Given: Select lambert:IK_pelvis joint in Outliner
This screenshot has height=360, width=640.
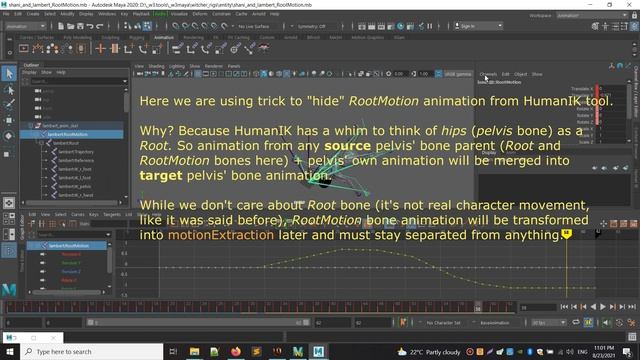Looking at the screenshot, I should 74,187.
